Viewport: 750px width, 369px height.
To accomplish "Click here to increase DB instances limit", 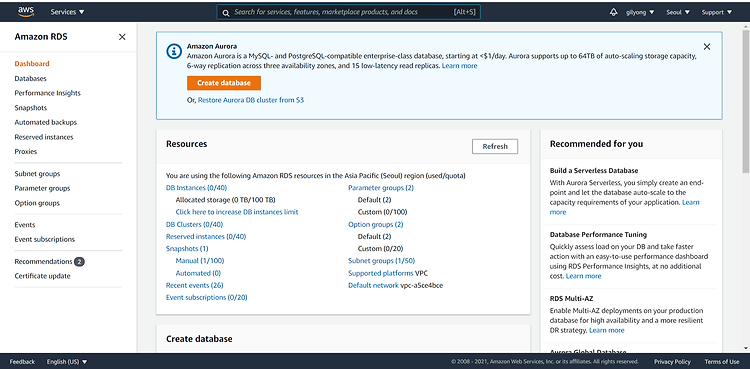I will 237,212.
